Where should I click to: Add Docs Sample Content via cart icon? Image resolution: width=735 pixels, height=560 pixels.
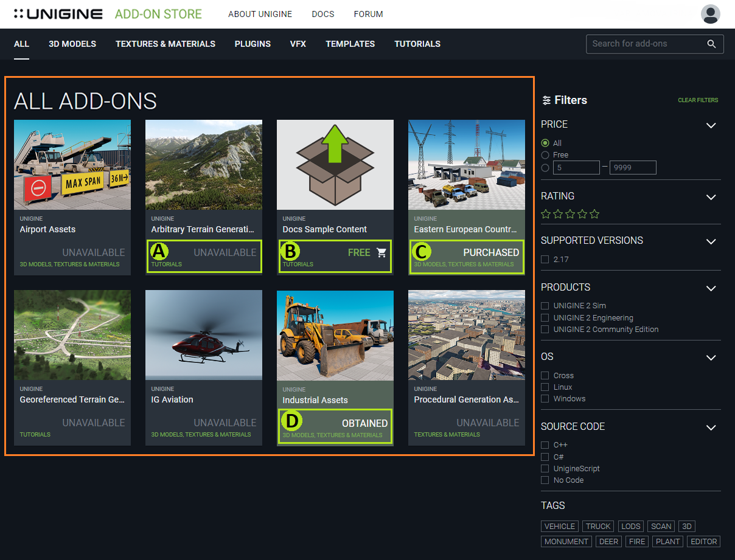[381, 252]
